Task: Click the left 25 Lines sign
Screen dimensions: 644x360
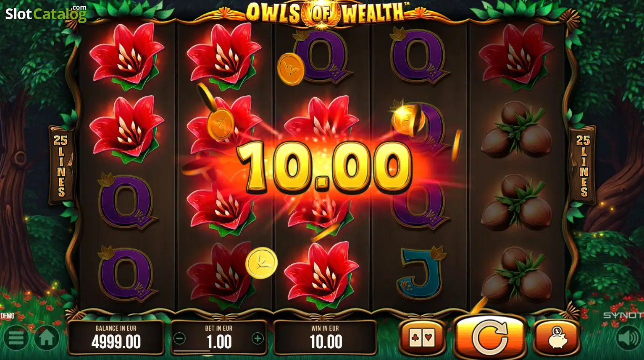Action: 61,165
